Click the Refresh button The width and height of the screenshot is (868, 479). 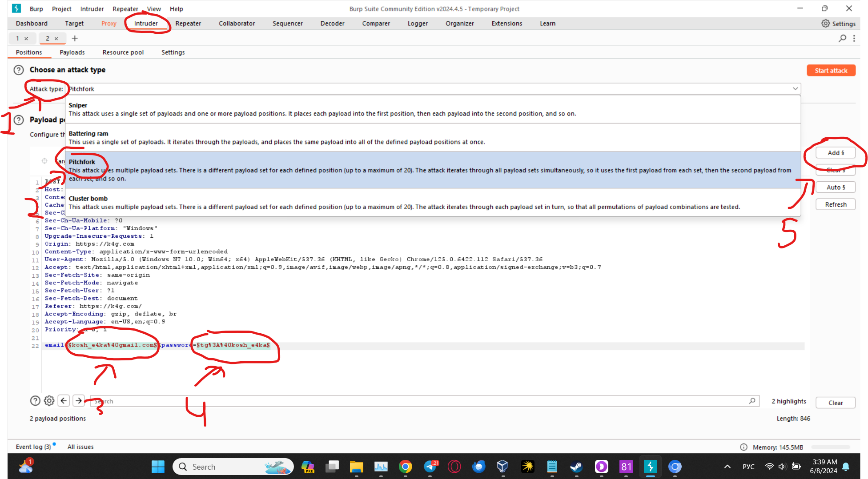[x=836, y=205]
